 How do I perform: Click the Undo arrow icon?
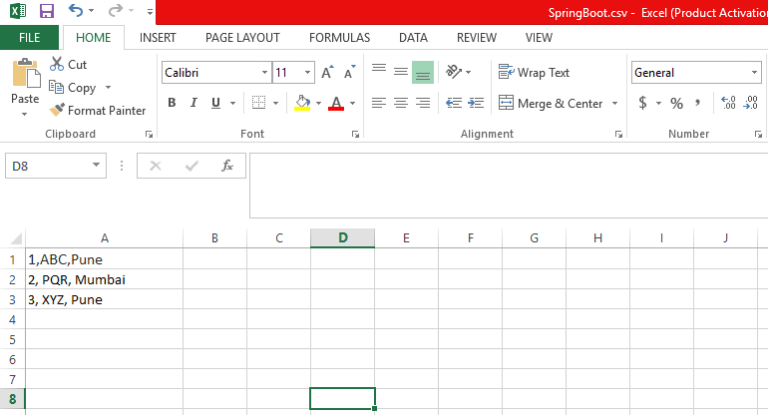click(75, 10)
